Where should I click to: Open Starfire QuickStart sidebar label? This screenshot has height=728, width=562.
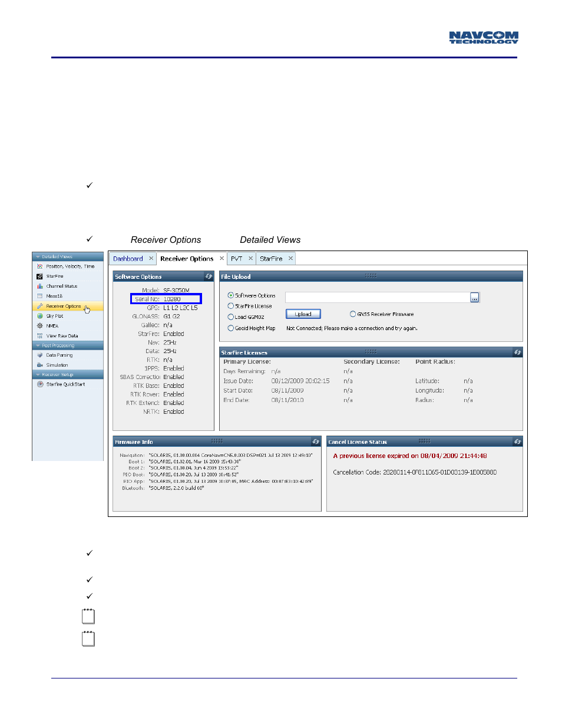tap(65, 384)
